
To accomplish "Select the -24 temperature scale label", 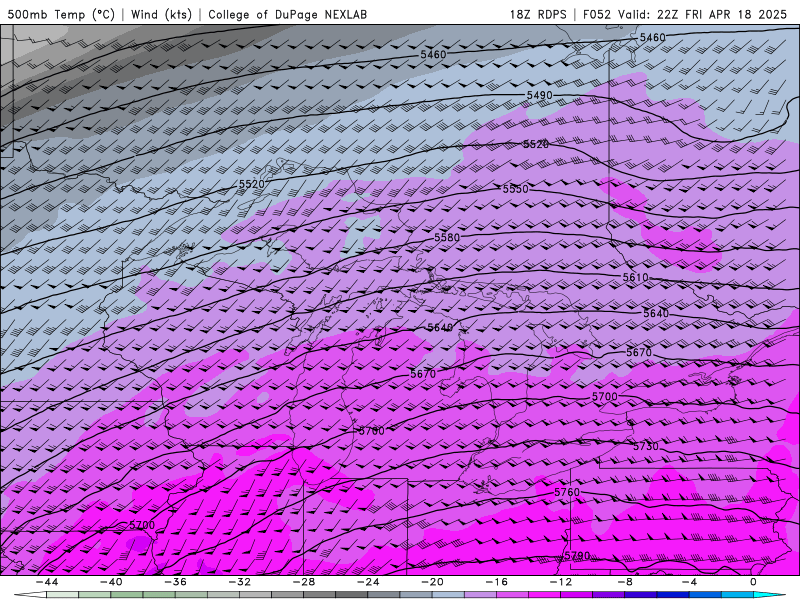I will tap(368, 582).
